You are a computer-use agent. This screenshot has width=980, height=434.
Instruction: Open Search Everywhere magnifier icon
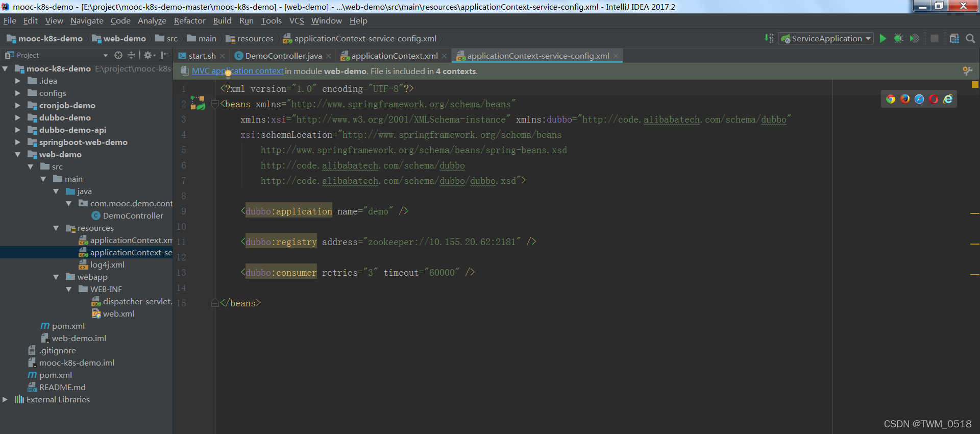[970, 38]
